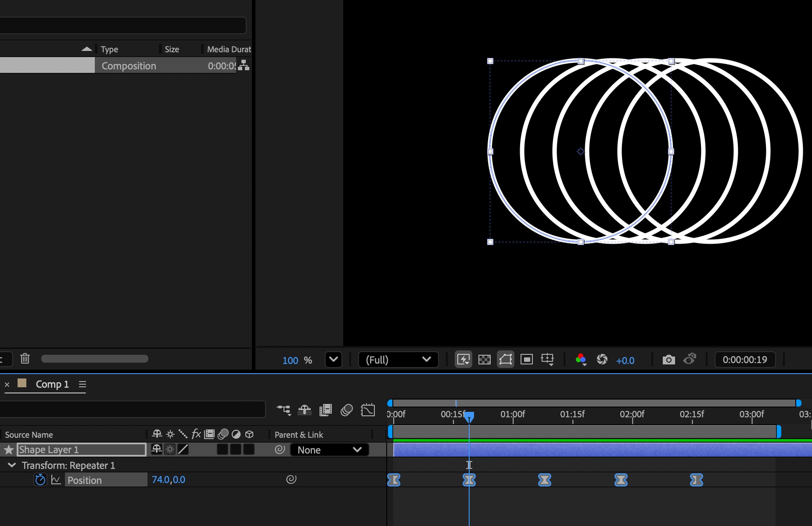
Task: Collapse the Transform: Repeater 1 group
Action: point(12,465)
